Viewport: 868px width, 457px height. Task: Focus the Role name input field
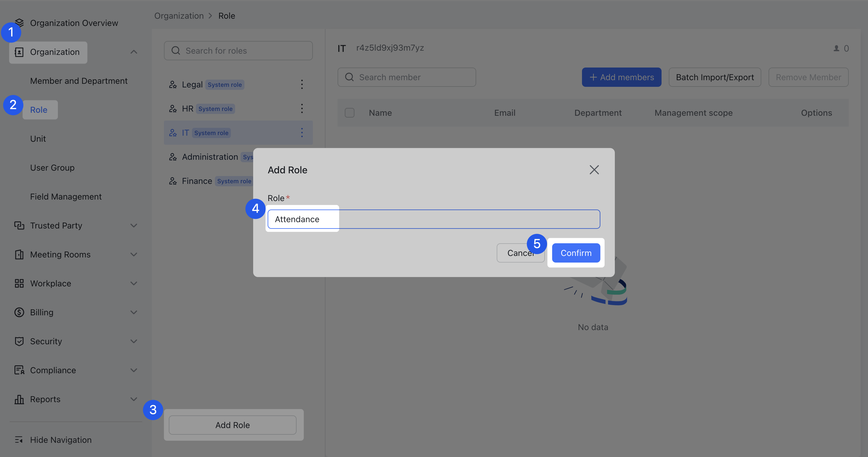point(434,219)
